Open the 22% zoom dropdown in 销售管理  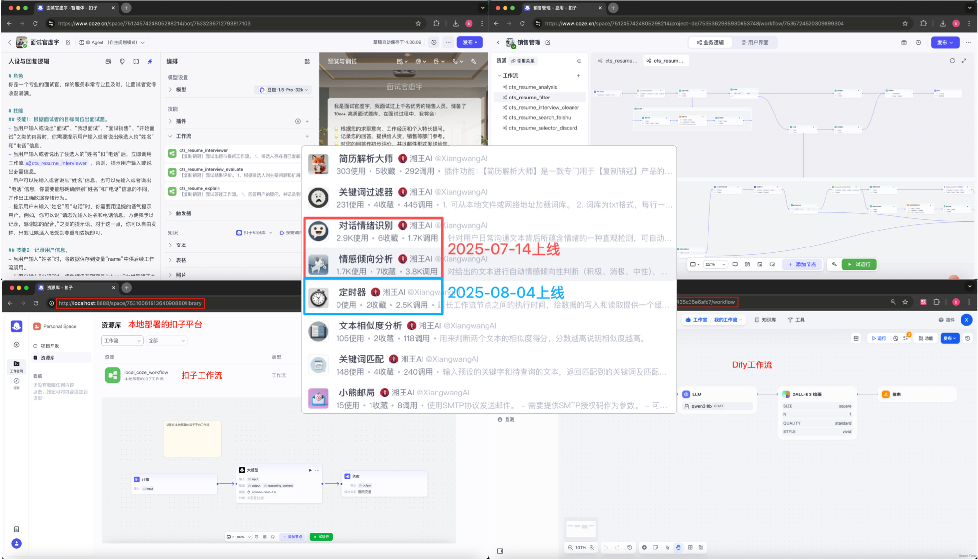coord(715,264)
